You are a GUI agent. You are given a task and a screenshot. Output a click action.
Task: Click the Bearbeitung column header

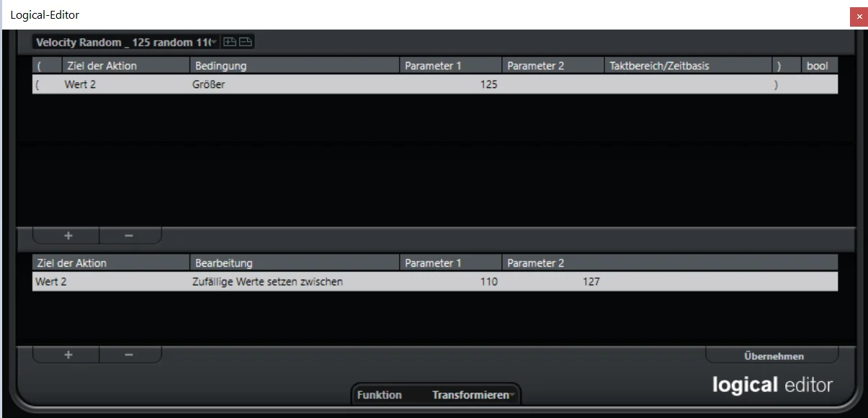click(295, 263)
